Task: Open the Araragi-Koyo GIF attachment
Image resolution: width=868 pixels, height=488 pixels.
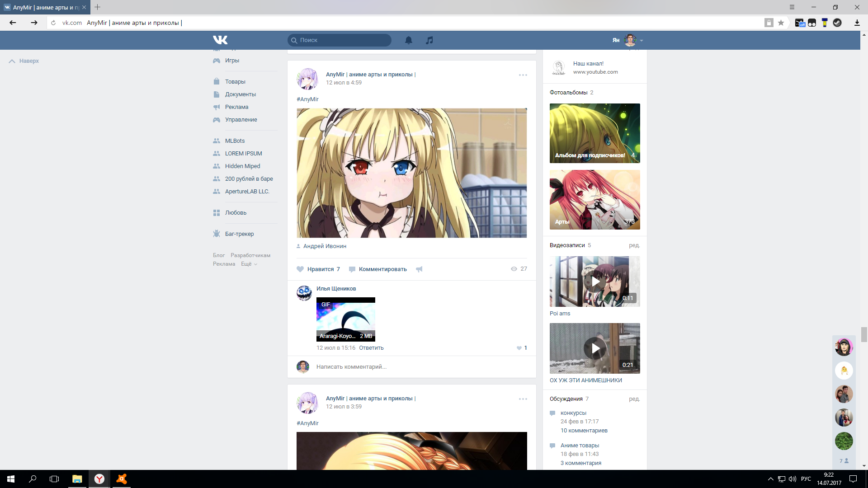Action: [346, 319]
